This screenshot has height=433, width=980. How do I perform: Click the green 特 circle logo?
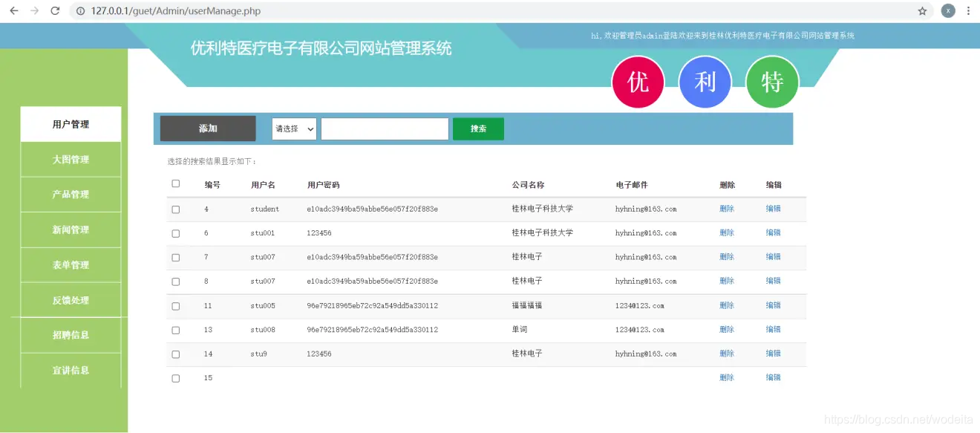[x=772, y=82]
